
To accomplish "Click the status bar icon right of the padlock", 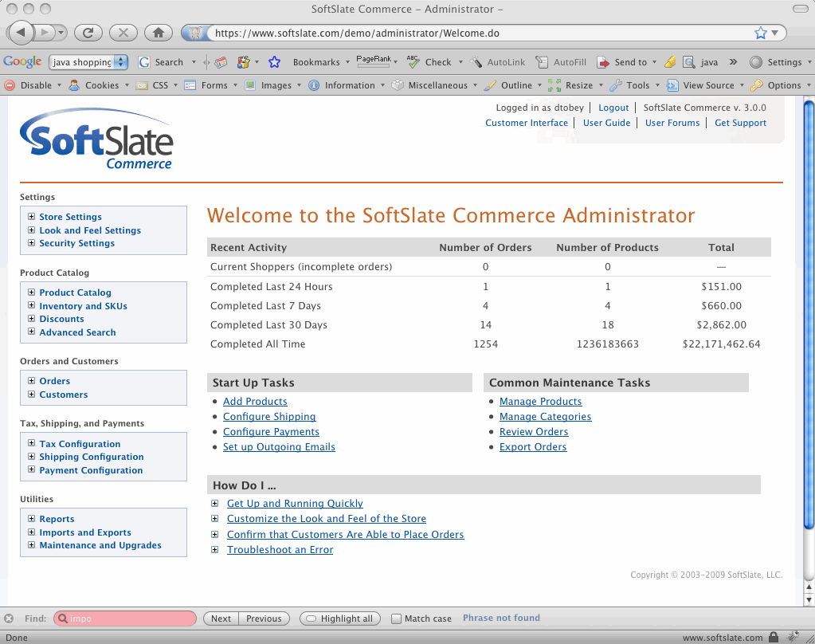I will [793, 637].
